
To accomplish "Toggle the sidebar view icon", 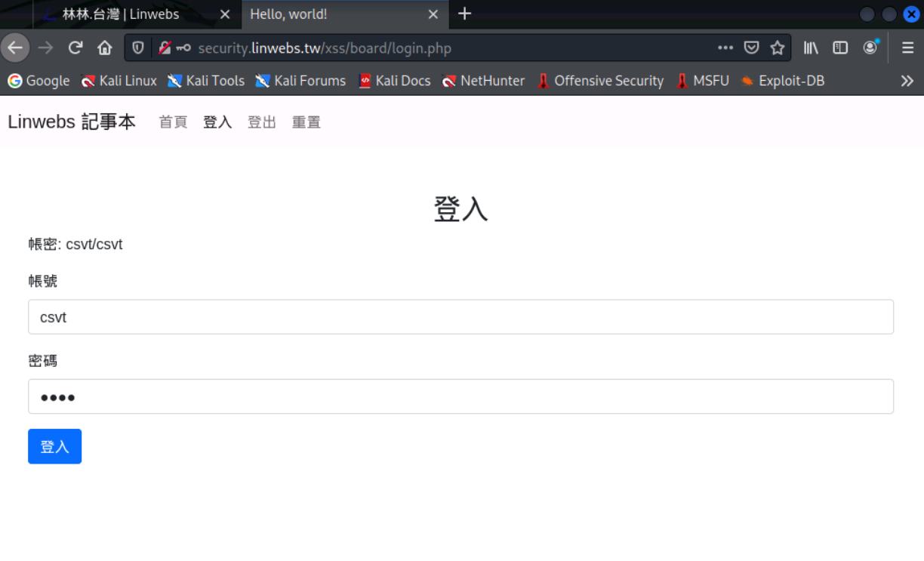I will 840,48.
